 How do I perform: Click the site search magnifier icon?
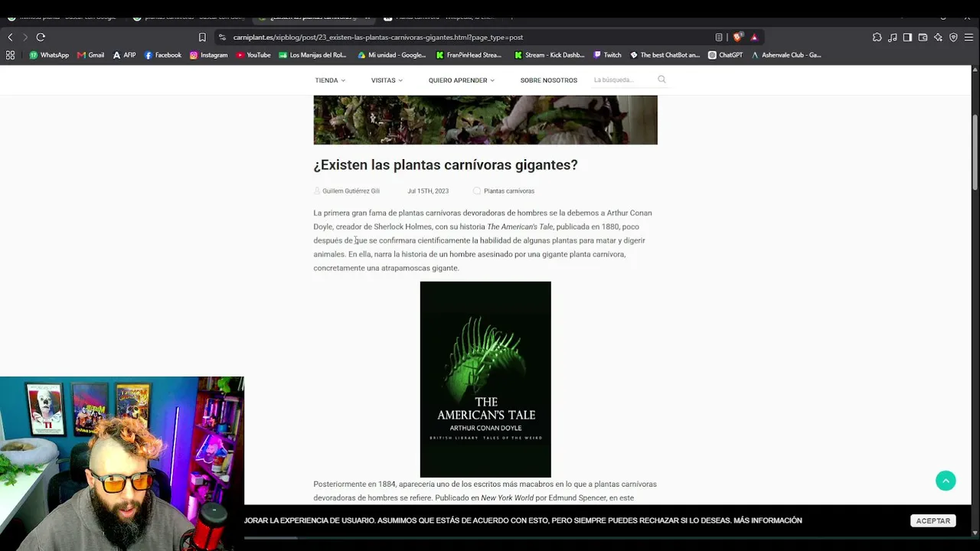click(661, 80)
